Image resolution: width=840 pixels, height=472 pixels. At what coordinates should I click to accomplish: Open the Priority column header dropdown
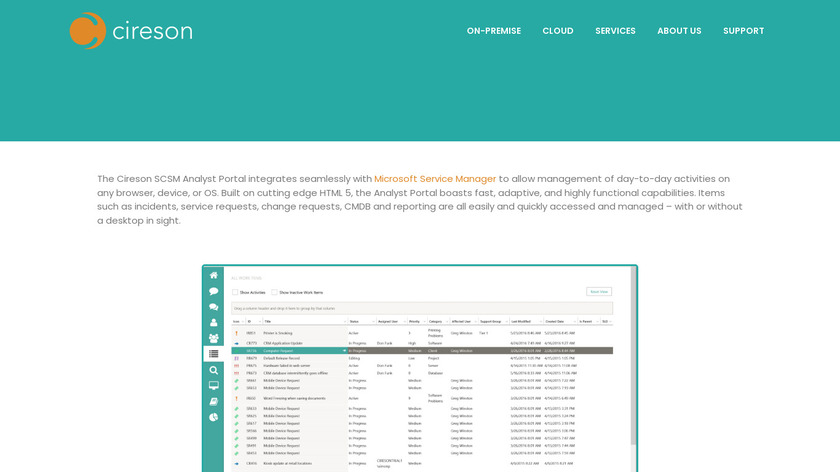(424, 322)
